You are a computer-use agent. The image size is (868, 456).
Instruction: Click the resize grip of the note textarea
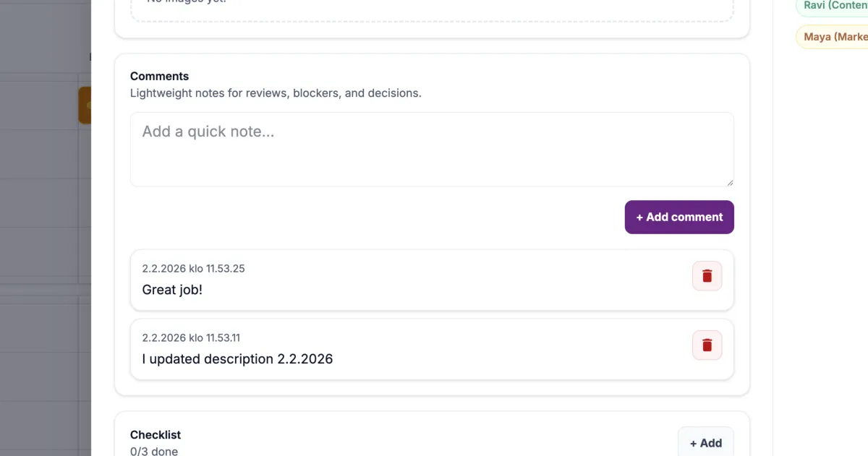pos(731,182)
